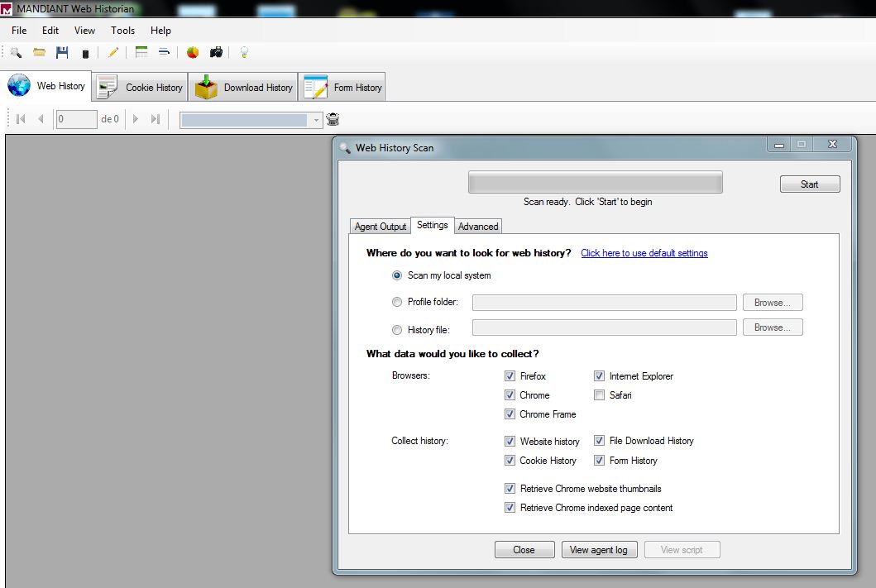Toggle Retrieve Chrome website thumbnails
Screen dimensions: 876x588
[510, 489]
